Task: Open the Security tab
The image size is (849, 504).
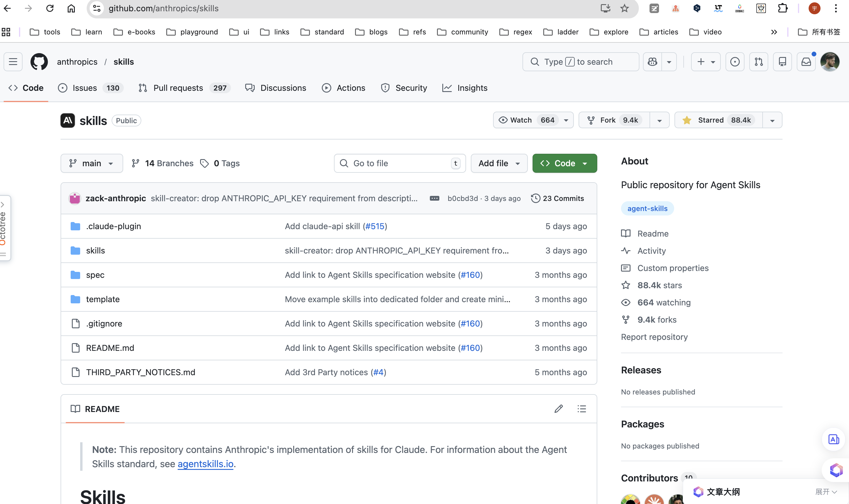Action: pyautogui.click(x=404, y=88)
